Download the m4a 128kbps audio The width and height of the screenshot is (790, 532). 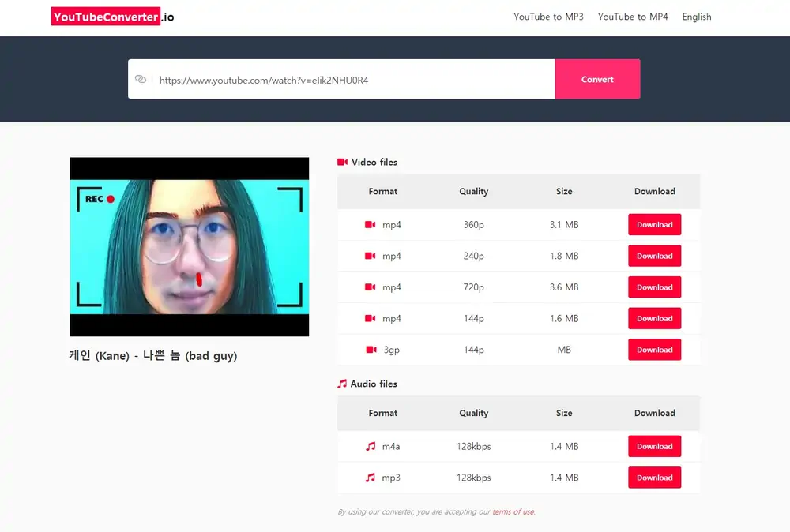(x=654, y=446)
